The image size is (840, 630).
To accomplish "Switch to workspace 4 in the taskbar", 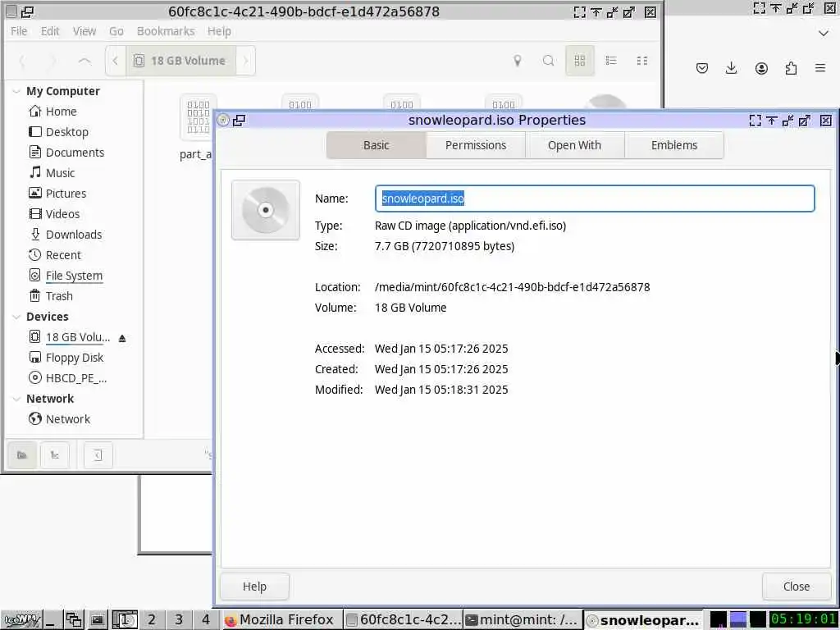I will point(206,620).
